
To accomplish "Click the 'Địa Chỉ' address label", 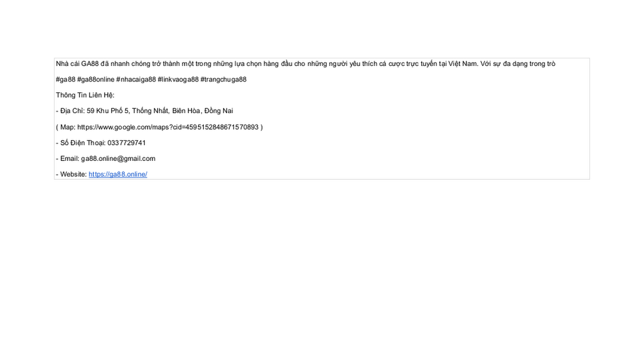I will pyautogui.click(x=71, y=111).
